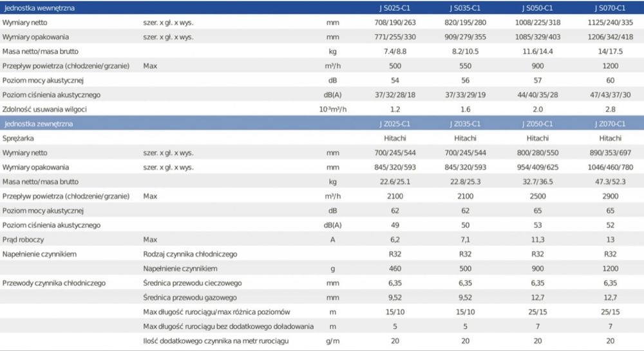Click the dimensions value '708/190/263'
This screenshot has width=644, height=351.
(395, 23)
